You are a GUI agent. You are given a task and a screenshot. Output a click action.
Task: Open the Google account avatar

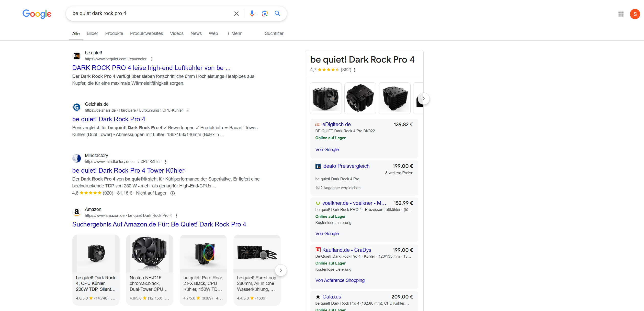tap(635, 14)
